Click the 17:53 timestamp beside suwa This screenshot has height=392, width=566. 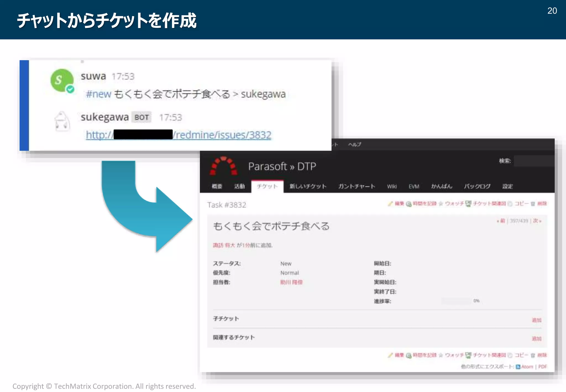[x=123, y=77]
